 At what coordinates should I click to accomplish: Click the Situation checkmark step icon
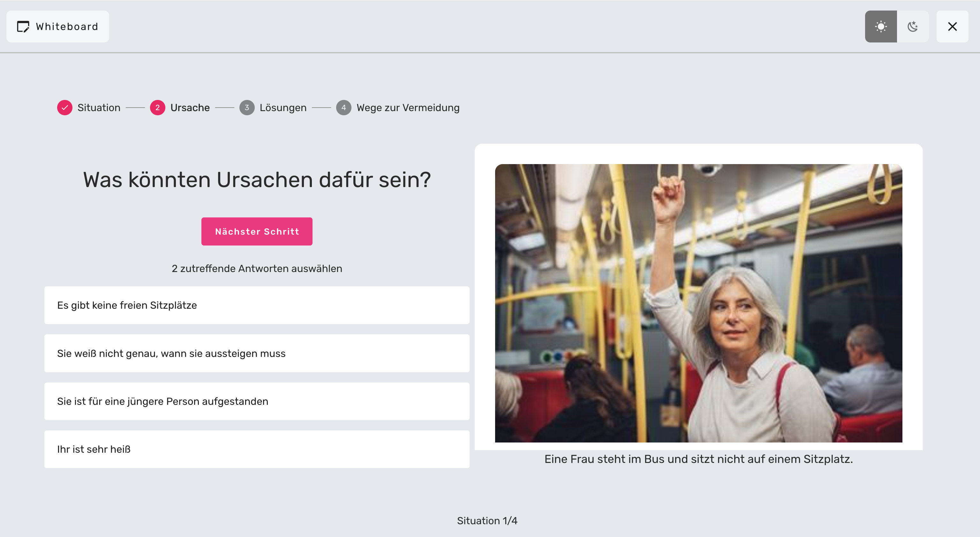click(65, 108)
